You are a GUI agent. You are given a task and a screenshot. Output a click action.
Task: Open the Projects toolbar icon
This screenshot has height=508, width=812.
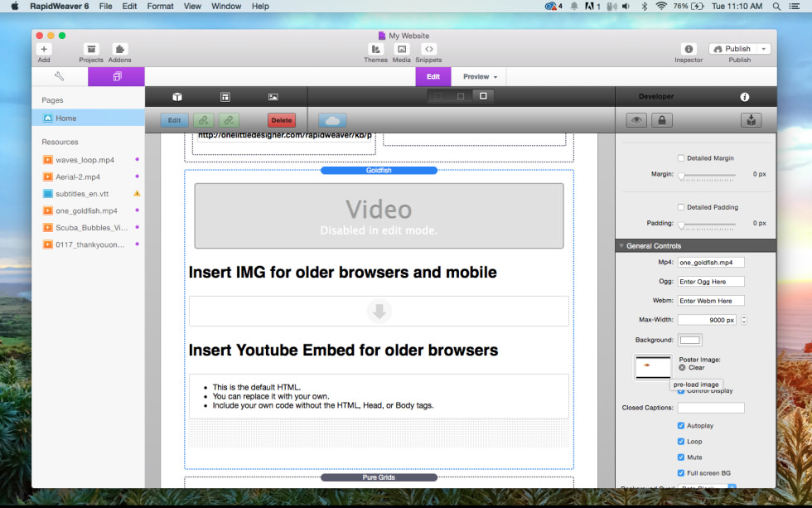(x=91, y=49)
